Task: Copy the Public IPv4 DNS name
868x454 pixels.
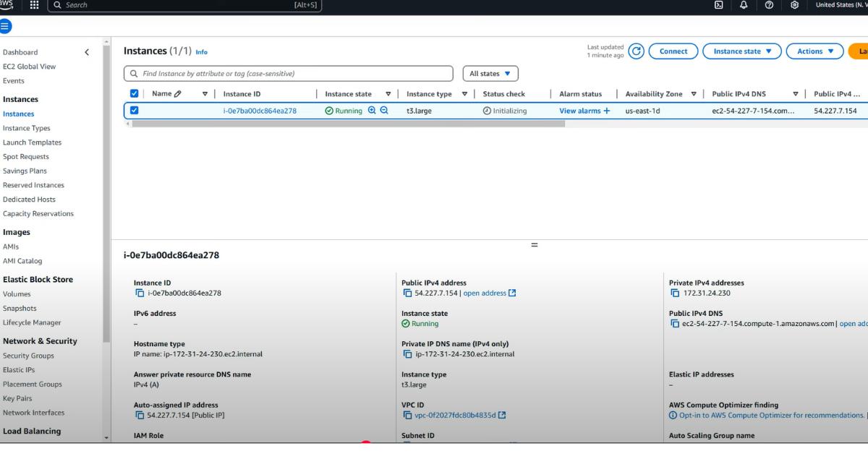Action: tap(675, 323)
